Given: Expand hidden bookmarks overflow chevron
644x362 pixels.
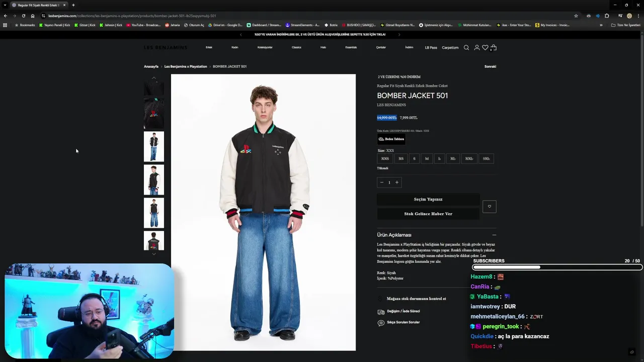Looking at the screenshot, I should (x=601, y=25).
